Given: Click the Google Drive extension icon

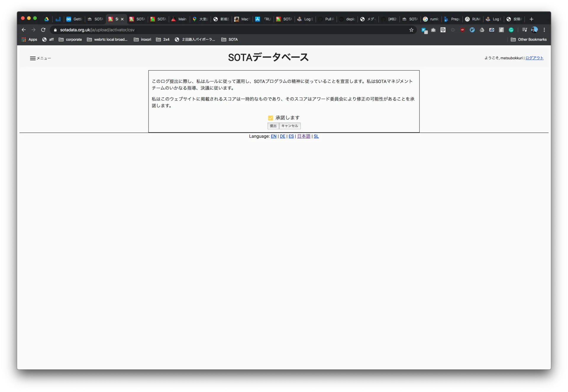Looking at the screenshot, I should (482, 30).
